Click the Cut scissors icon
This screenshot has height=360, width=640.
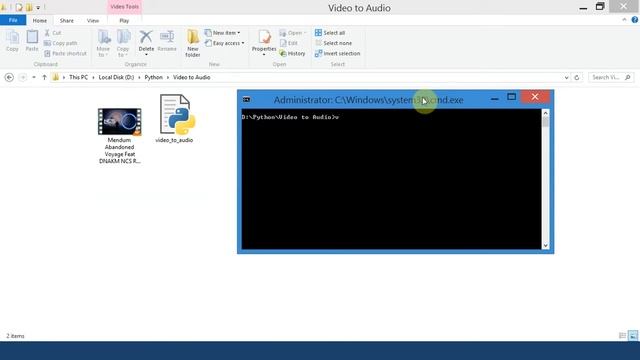[47, 33]
